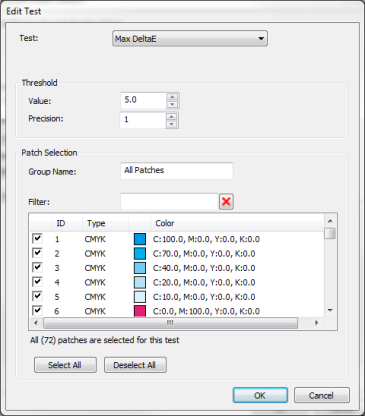Click the CMYK type cell for patch 4

[95, 283]
